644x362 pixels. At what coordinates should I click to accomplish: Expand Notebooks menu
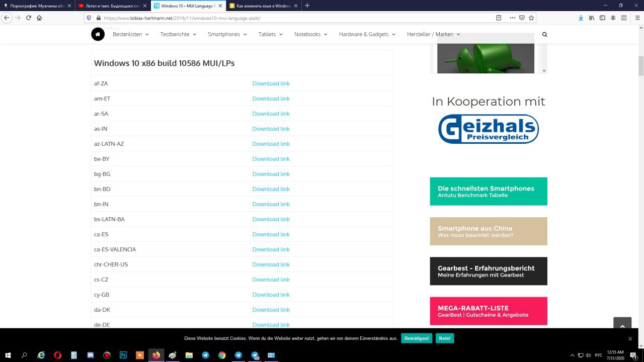point(310,34)
